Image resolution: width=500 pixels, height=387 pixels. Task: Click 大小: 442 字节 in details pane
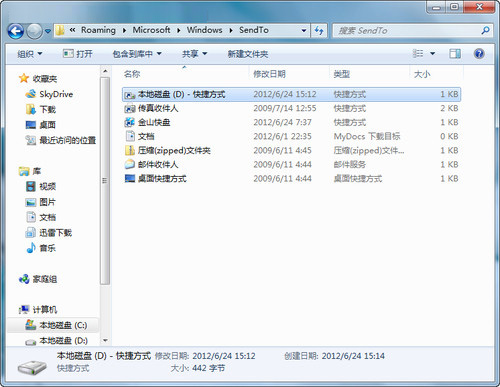click(198, 368)
